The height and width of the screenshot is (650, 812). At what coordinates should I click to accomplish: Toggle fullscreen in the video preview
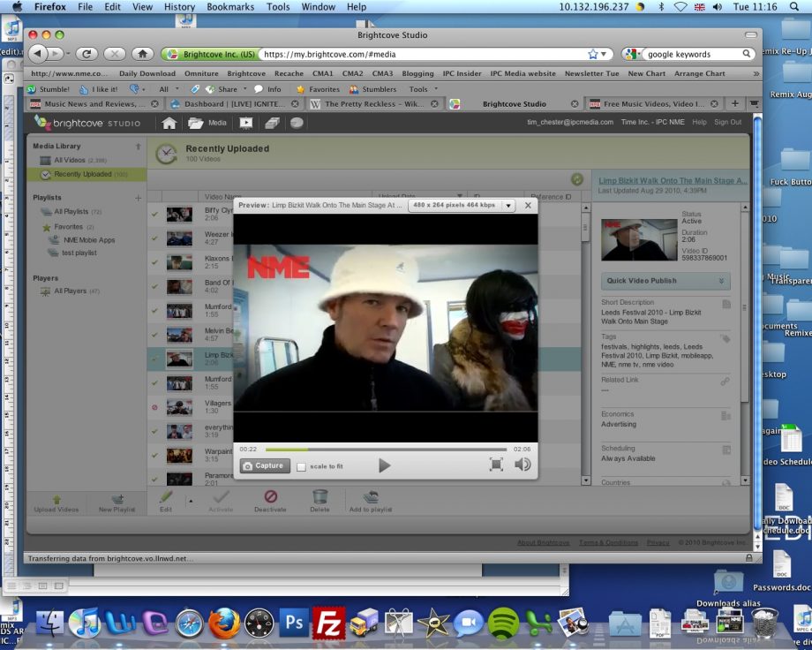[x=496, y=465]
